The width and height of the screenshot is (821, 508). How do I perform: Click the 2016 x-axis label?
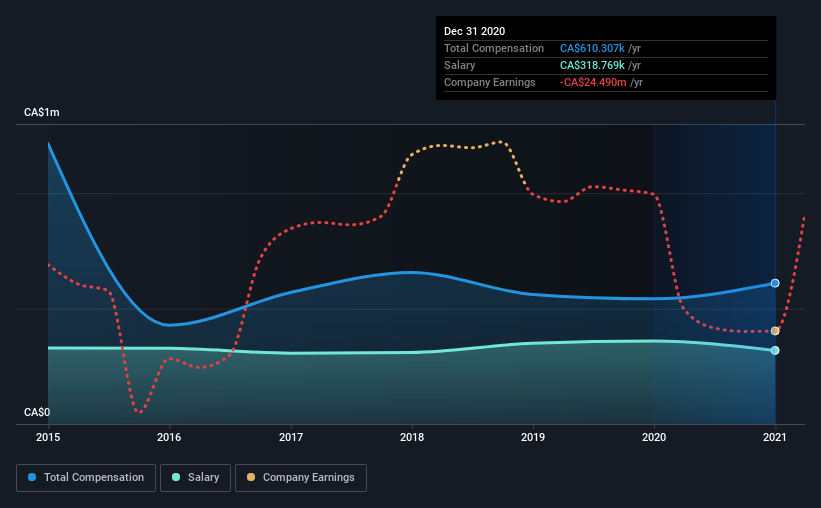pos(169,437)
